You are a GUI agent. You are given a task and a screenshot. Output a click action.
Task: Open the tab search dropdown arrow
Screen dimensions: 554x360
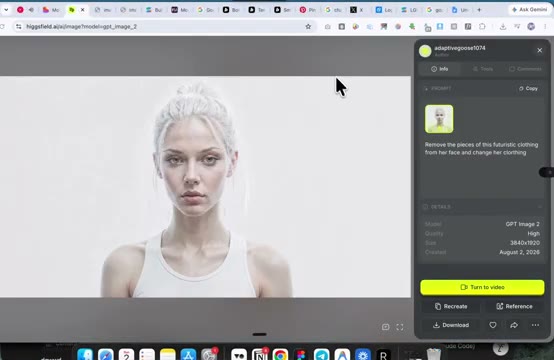click(x=6, y=10)
